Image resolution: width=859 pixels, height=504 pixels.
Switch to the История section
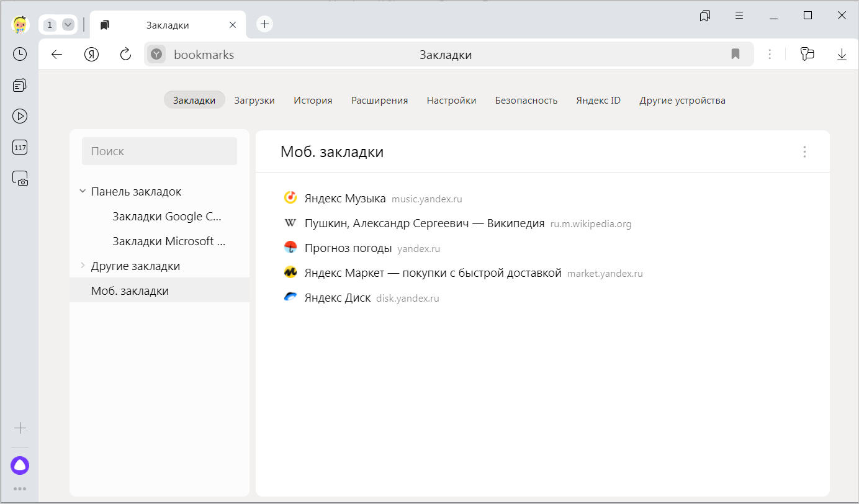[313, 100]
